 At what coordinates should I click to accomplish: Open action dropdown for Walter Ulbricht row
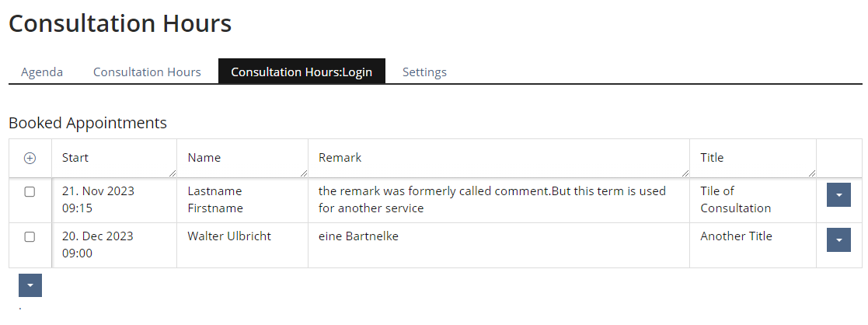(x=838, y=240)
